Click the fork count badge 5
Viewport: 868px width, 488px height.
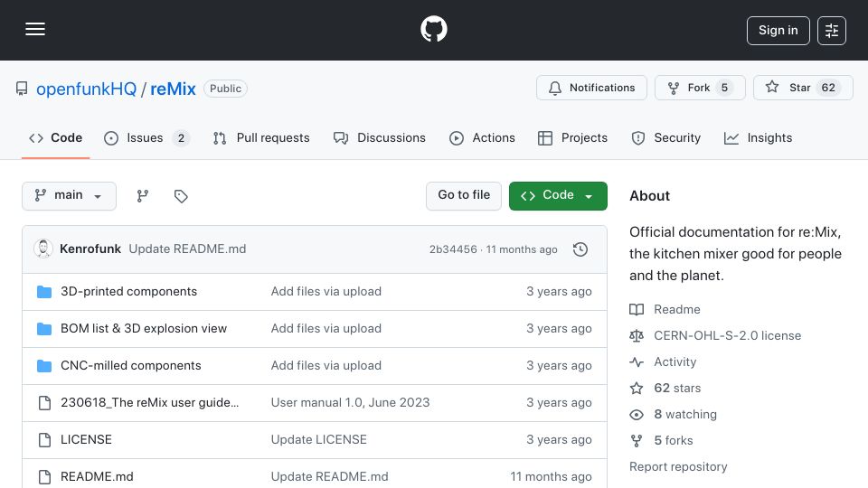pyautogui.click(x=724, y=88)
